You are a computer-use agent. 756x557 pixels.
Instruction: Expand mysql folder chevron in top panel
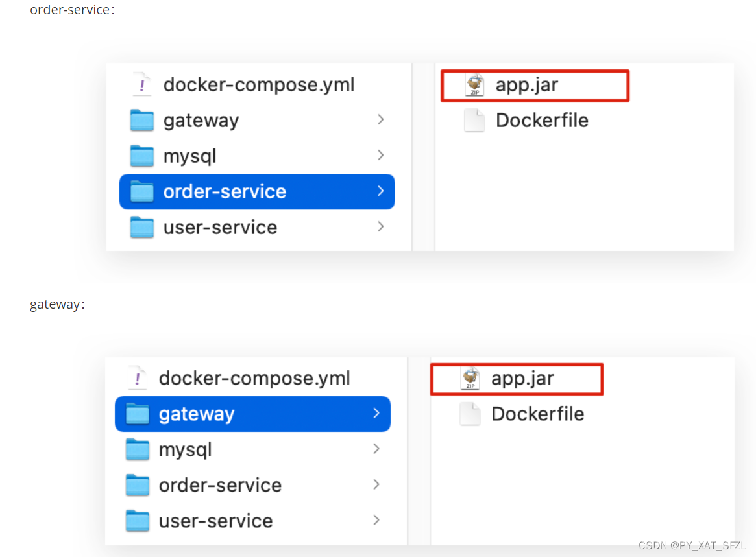[x=380, y=155]
